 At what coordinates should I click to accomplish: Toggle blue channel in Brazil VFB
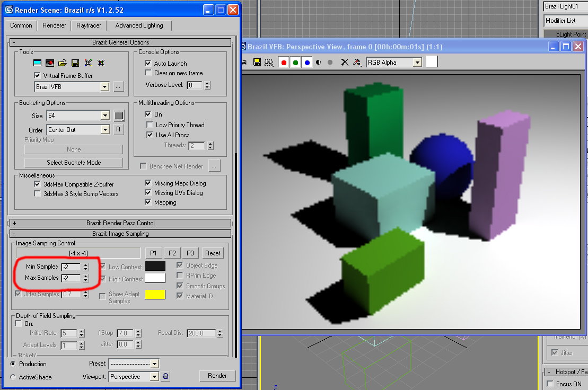307,63
